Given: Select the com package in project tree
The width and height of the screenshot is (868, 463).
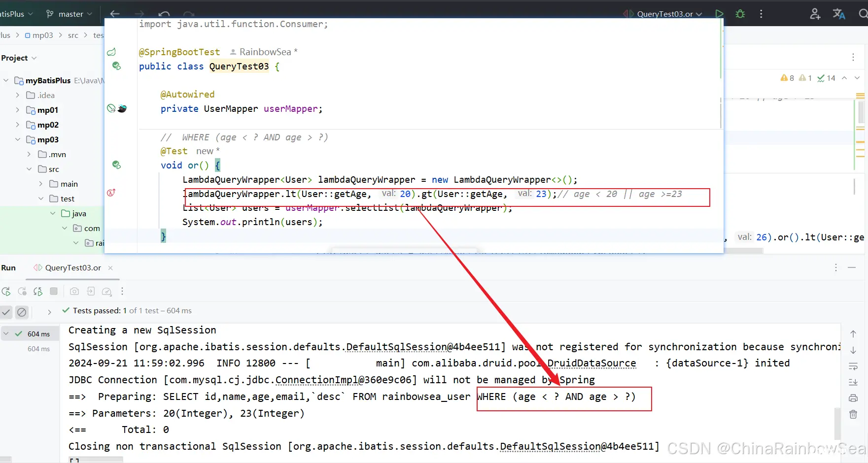Looking at the screenshot, I should 87,228.
